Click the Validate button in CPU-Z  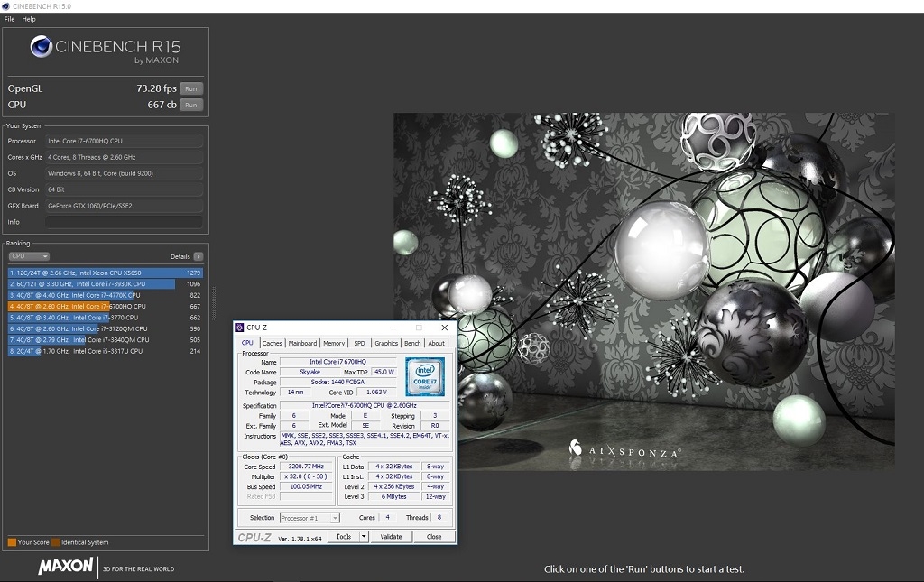[x=392, y=537]
